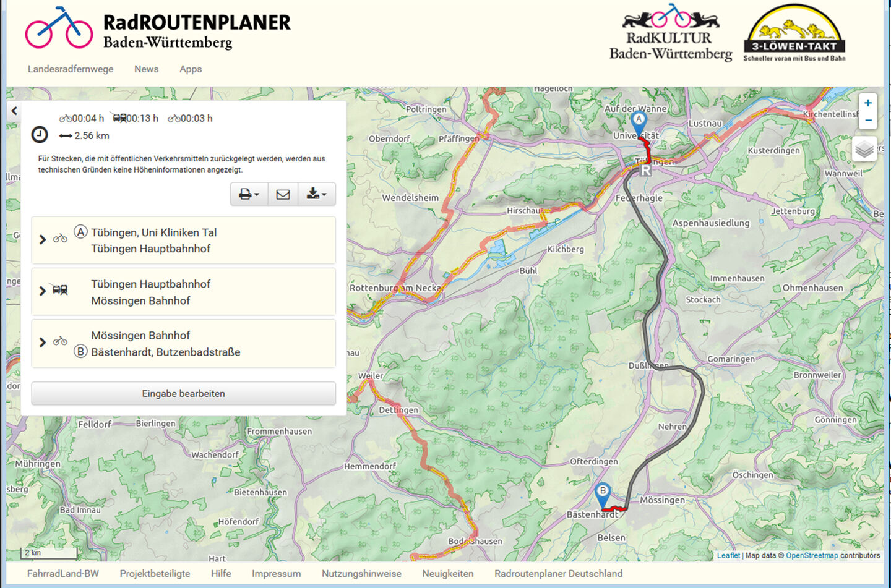Click the email route envelope icon
Viewport: 891px width, 588px height.
tap(283, 194)
